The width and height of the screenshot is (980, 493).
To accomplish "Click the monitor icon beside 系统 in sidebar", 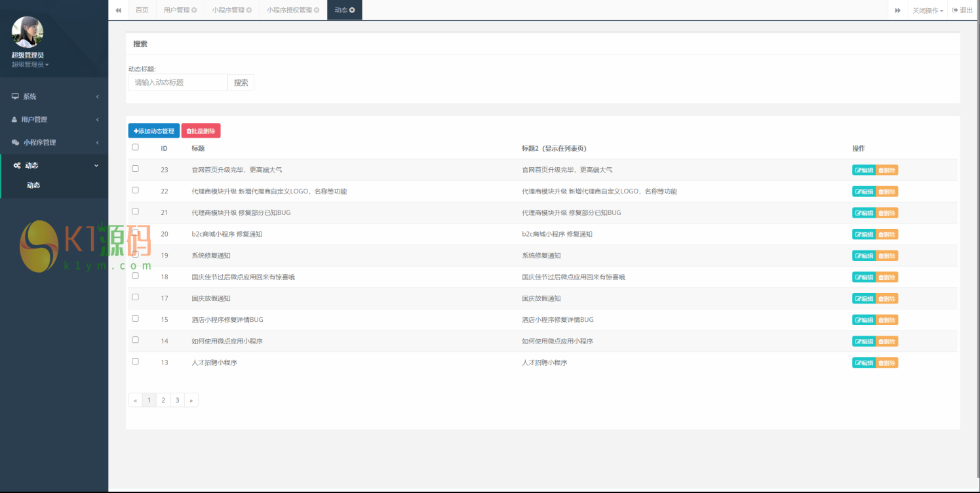I will coord(15,96).
